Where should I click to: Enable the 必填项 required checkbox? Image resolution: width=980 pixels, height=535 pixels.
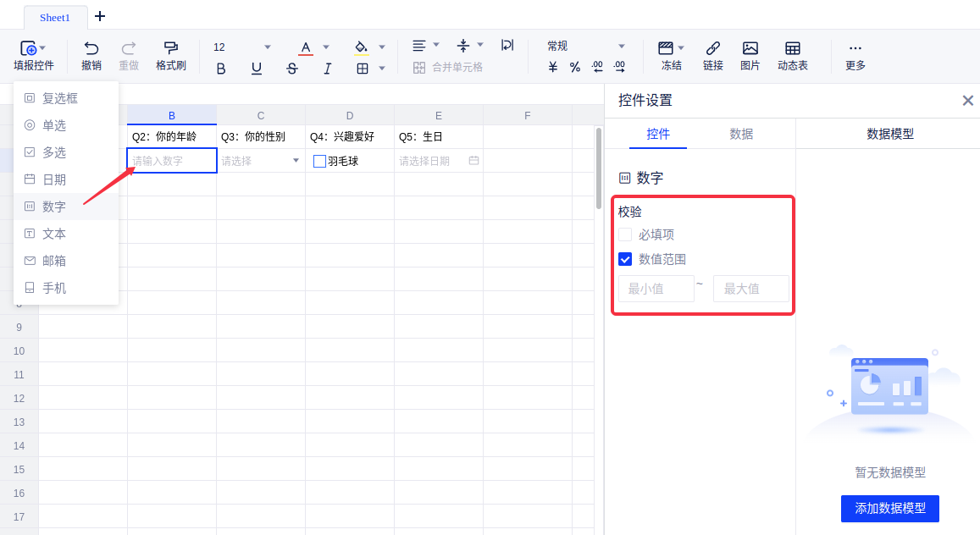625,234
